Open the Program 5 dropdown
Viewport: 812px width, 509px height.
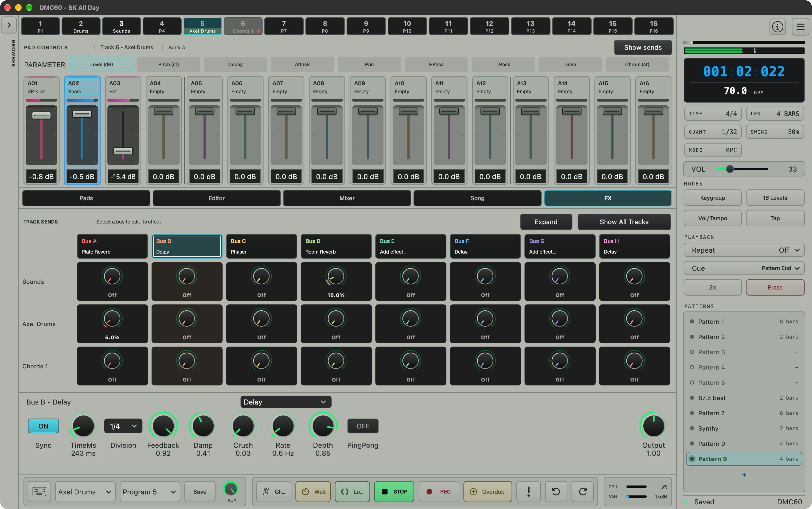(150, 491)
